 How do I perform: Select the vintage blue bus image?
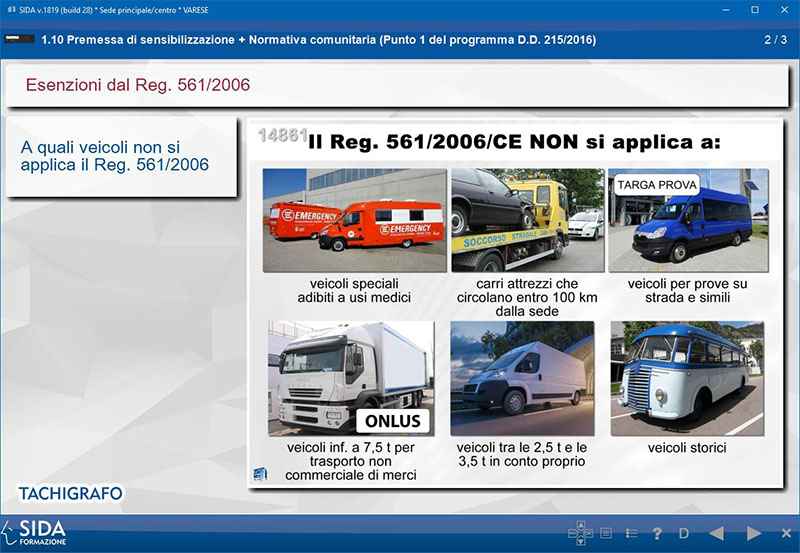(x=687, y=378)
